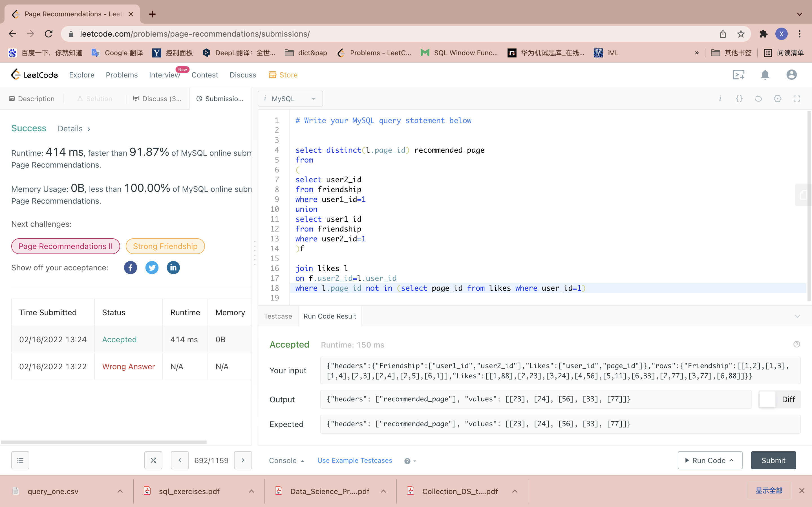
Task: Open the Description tab
Action: [32, 99]
